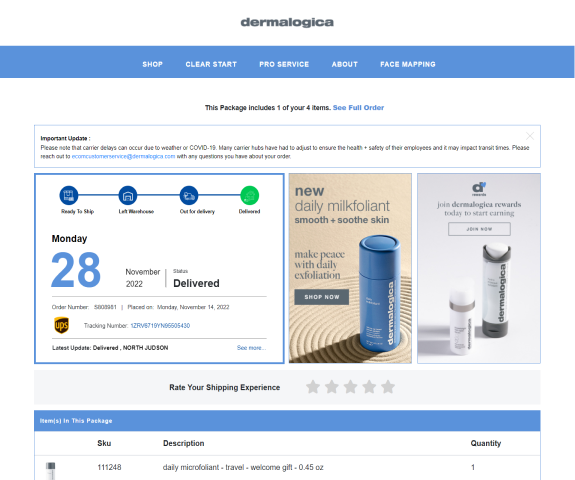Click JOIN NOW on rewards banner
575x480 pixels.
479,229
